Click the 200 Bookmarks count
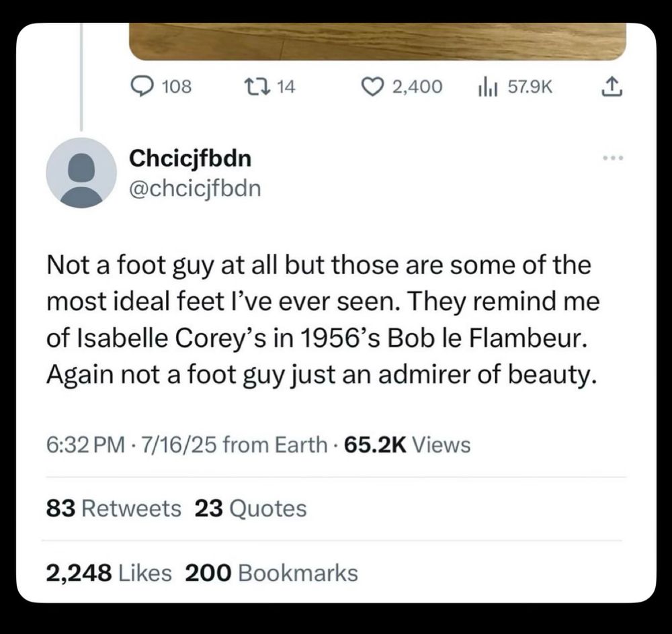Image resolution: width=672 pixels, height=634 pixels. (271, 573)
